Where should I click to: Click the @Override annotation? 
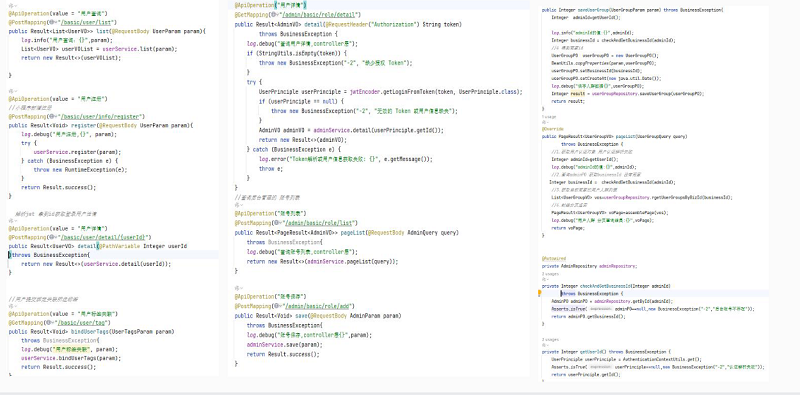[553, 129]
